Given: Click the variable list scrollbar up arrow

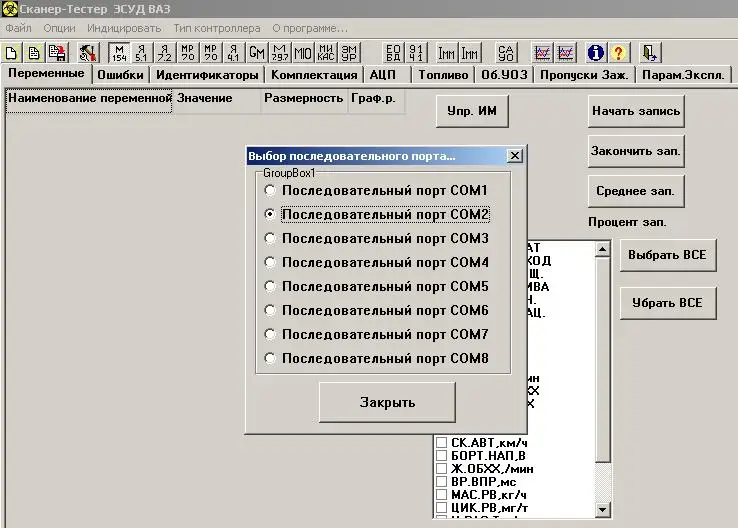Looking at the screenshot, I should (x=602, y=249).
